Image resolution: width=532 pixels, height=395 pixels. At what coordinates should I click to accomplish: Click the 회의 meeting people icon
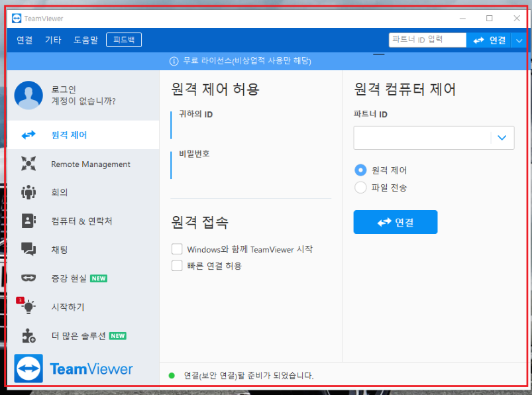click(x=28, y=192)
